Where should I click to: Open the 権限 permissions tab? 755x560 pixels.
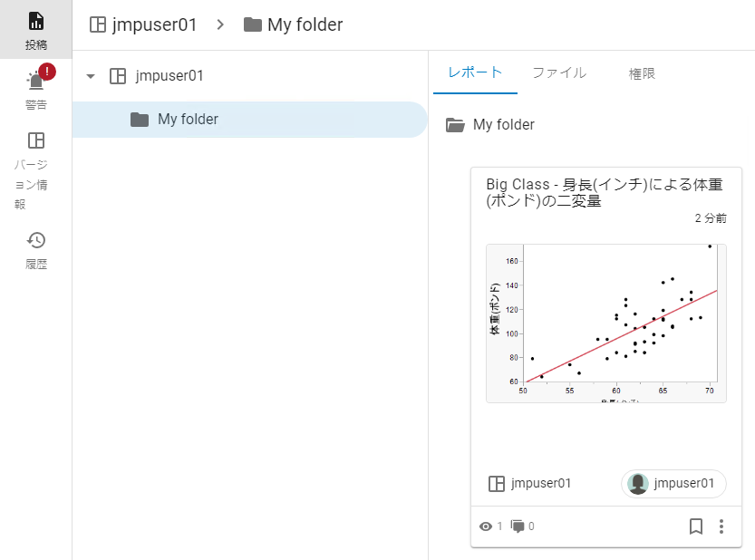[642, 73]
